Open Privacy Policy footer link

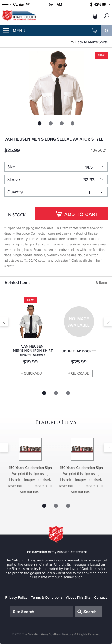point(16,597)
